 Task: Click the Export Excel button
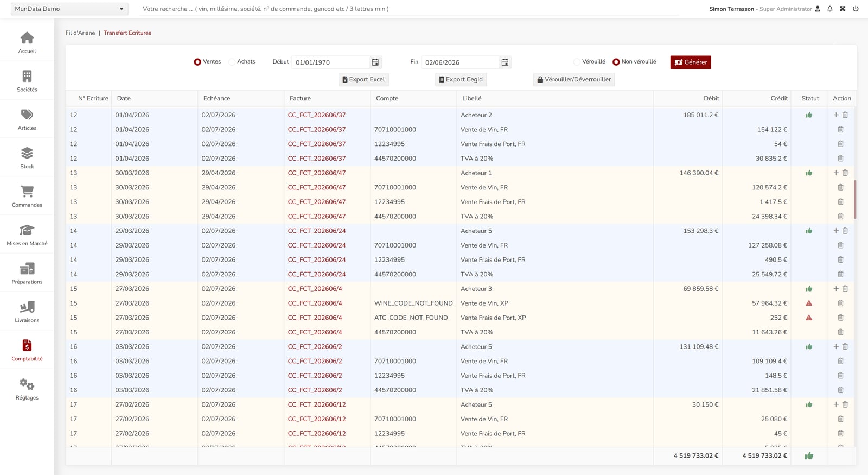pos(363,79)
